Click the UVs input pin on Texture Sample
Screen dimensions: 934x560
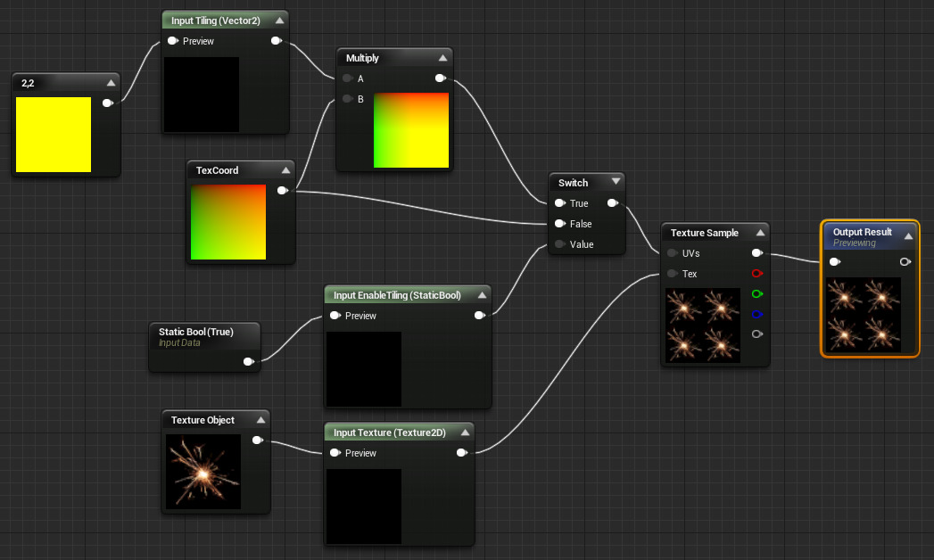[x=671, y=252]
